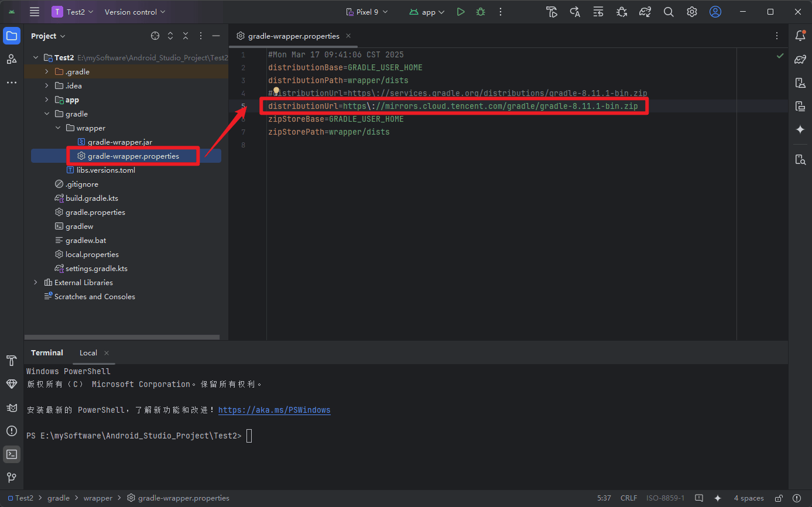Select the gradle-wrapper.properties editor tab
Screen dimensions: 812x507
click(293, 36)
